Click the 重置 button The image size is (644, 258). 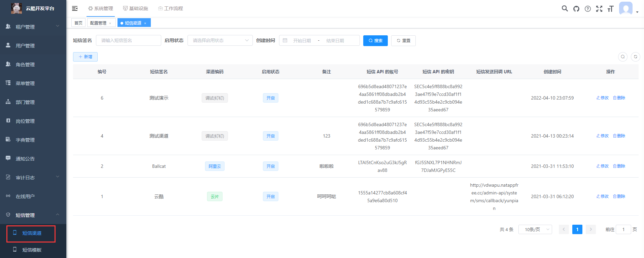(403, 41)
